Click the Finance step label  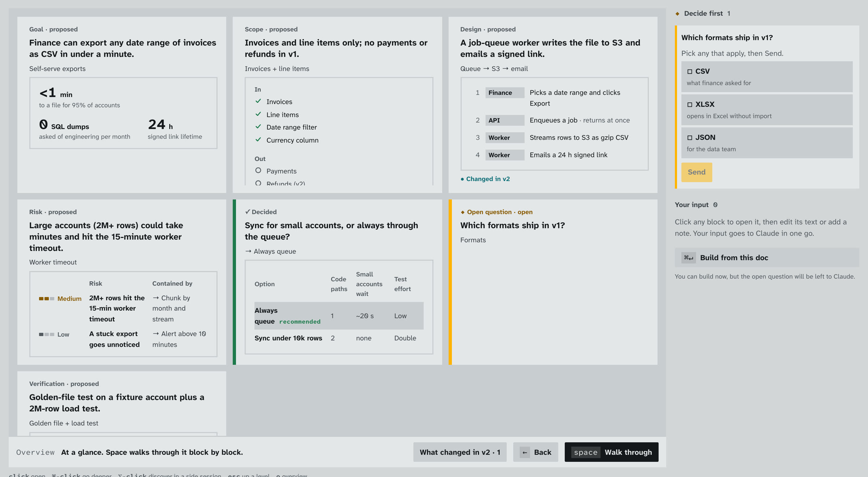point(505,93)
